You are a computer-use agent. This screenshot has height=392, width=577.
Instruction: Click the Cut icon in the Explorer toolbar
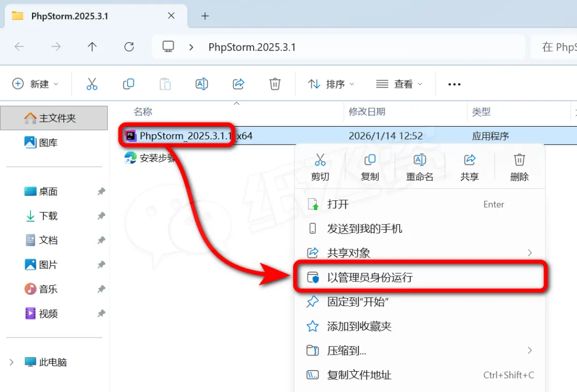(x=92, y=84)
